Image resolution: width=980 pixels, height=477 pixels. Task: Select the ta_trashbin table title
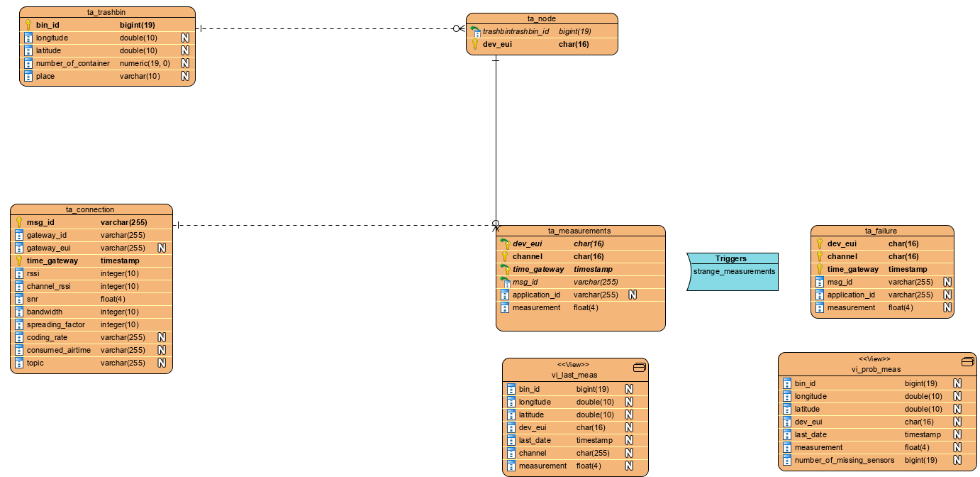(106, 12)
